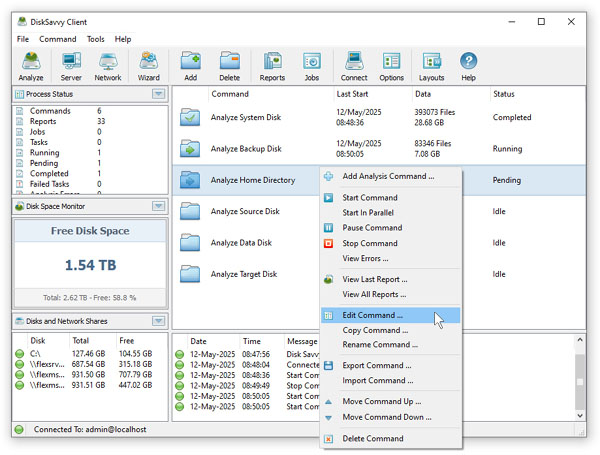The height and width of the screenshot is (455, 600).
Task: Click the 1.54 TB free space value
Action: click(90, 265)
